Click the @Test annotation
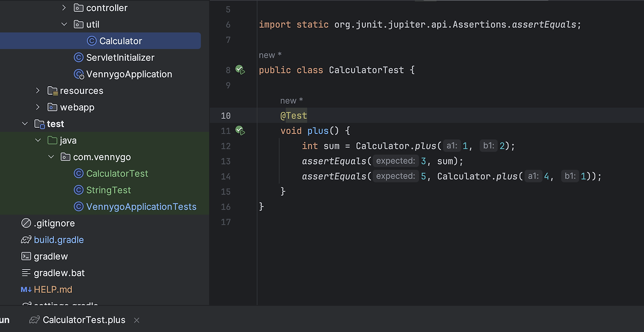Image resolution: width=644 pixels, height=332 pixels. click(294, 115)
